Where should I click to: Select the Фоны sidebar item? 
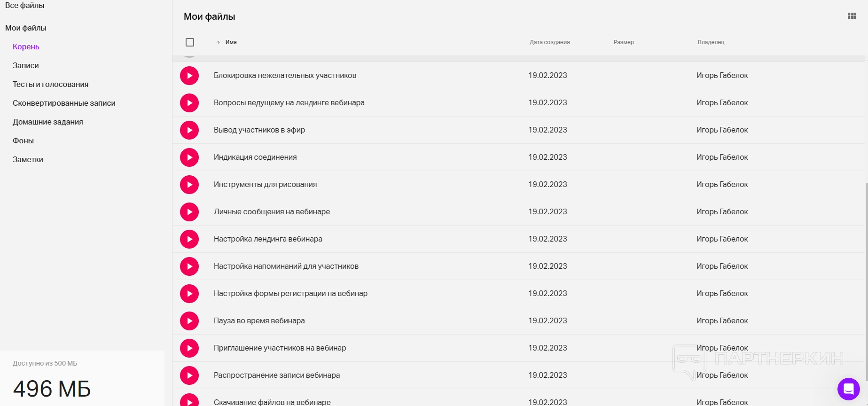tap(23, 141)
